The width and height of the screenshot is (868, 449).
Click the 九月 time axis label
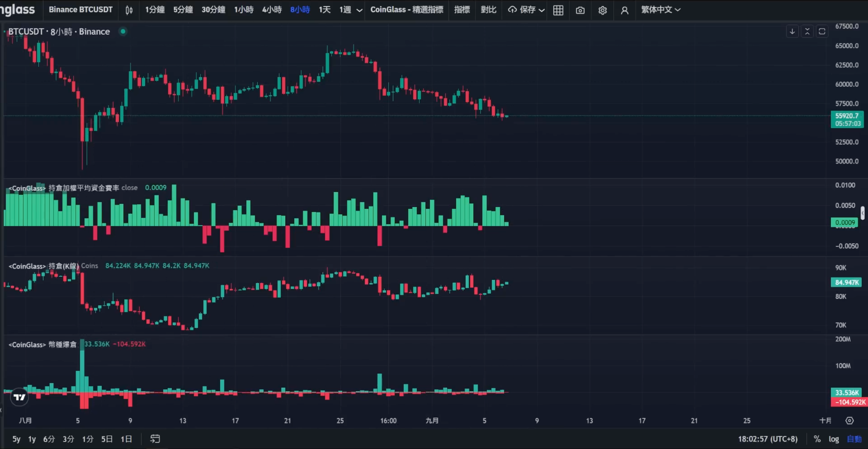pyautogui.click(x=432, y=420)
